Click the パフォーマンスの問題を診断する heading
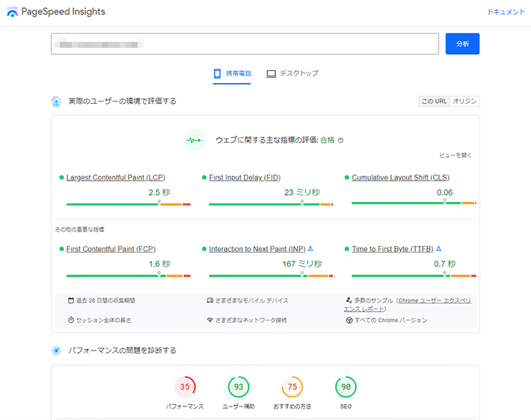The height and width of the screenshot is (420, 531). (122, 350)
